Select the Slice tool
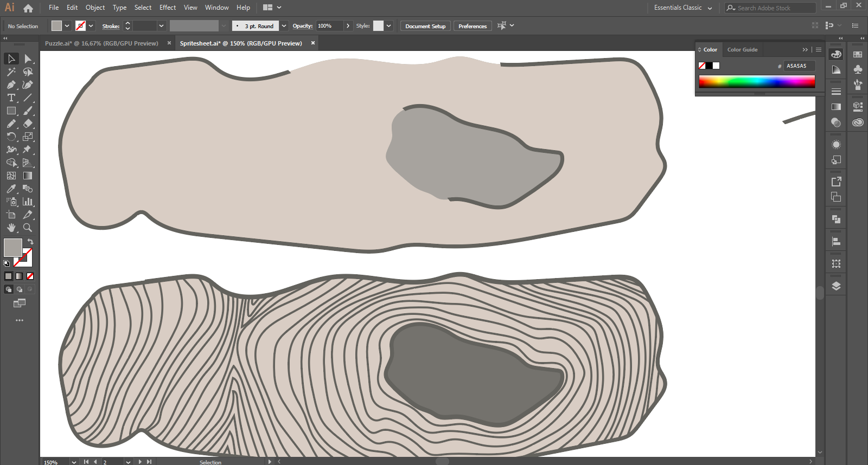The image size is (868, 465). pyautogui.click(x=28, y=215)
